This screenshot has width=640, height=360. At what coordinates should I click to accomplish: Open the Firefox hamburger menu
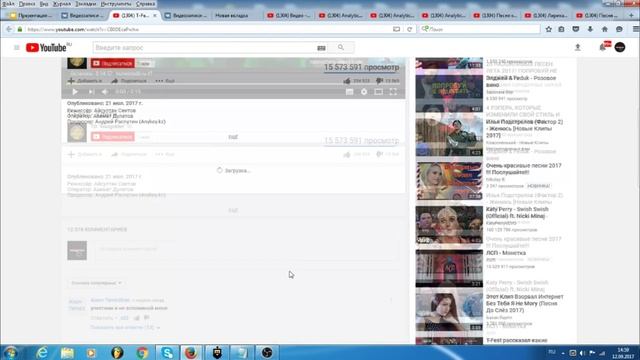636,29
